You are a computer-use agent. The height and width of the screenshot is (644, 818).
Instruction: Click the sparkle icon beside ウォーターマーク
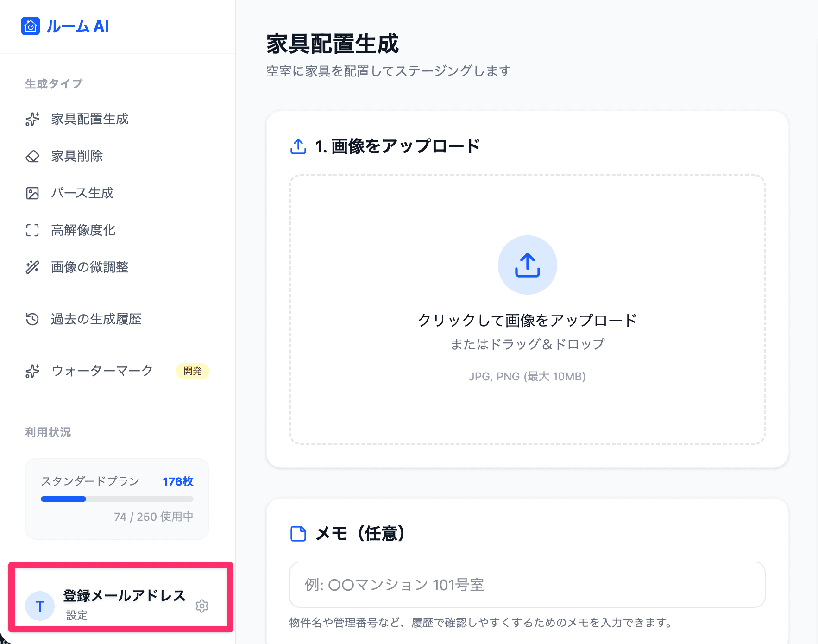(32, 371)
